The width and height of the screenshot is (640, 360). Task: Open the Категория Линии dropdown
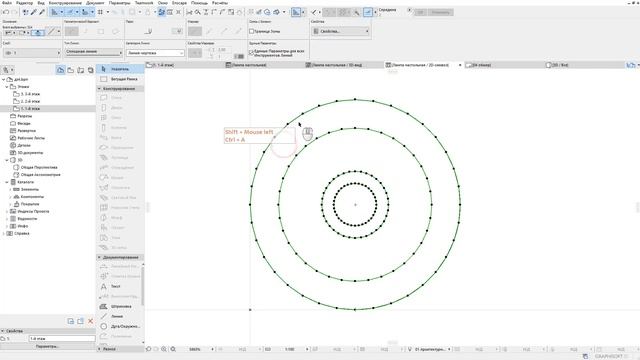point(155,53)
